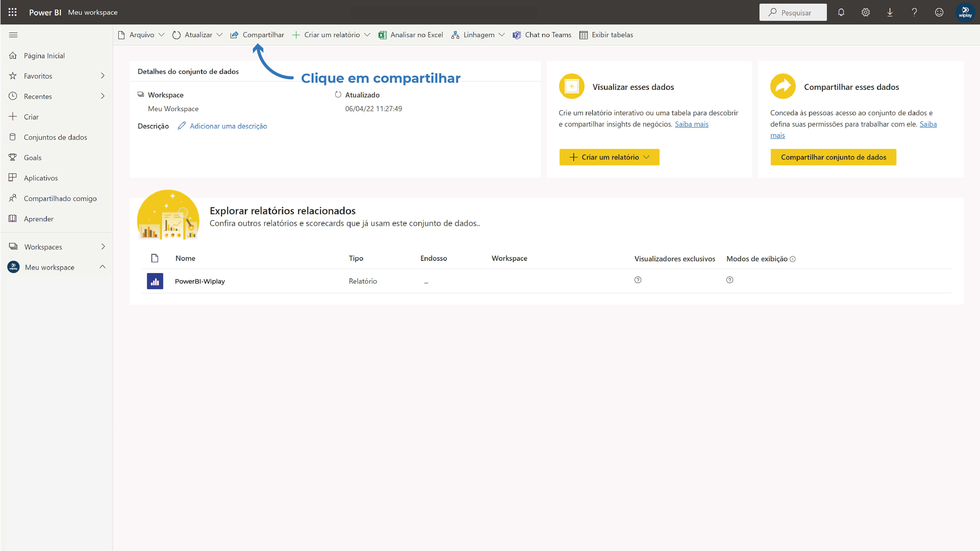Click the feedback smiley icon
This screenshot has width=980, height=551.
tap(939, 12)
